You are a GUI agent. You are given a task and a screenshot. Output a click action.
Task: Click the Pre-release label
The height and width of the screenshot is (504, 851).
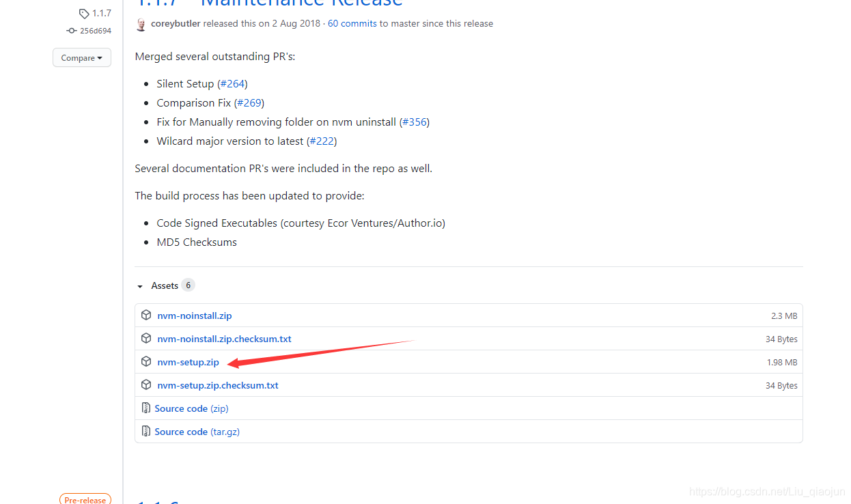(85, 499)
